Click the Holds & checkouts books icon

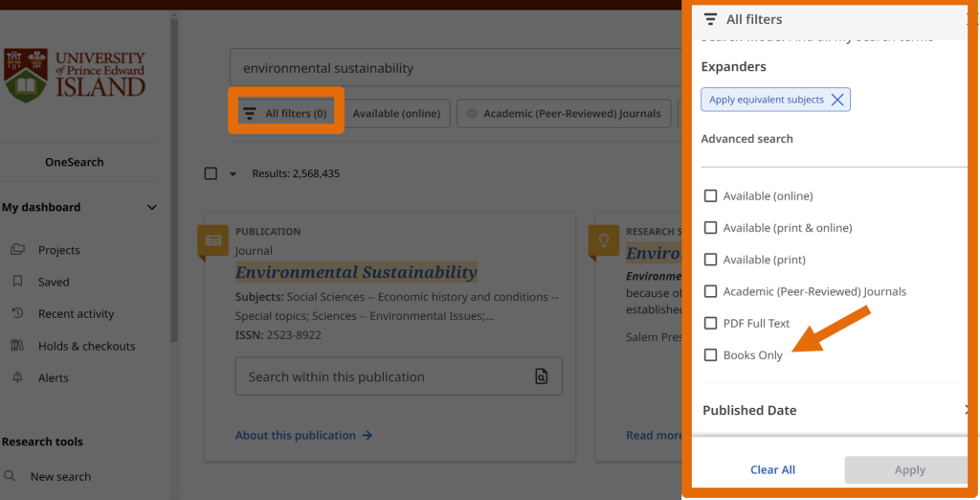click(17, 346)
